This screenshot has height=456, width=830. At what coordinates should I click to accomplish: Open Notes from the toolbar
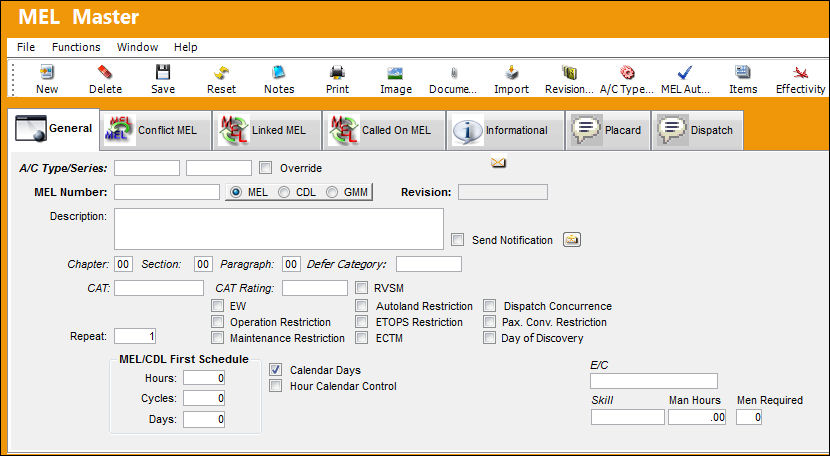tap(279, 73)
